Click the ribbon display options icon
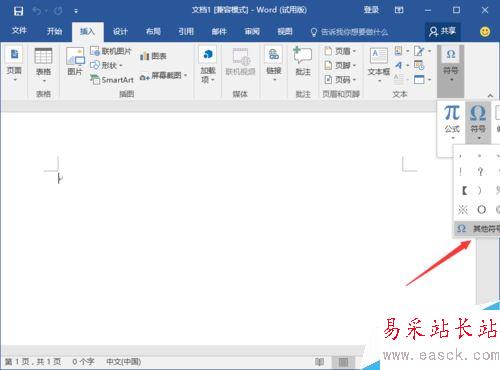Image resolution: width=500 pixels, height=370 pixels. [x=399, y=10]
